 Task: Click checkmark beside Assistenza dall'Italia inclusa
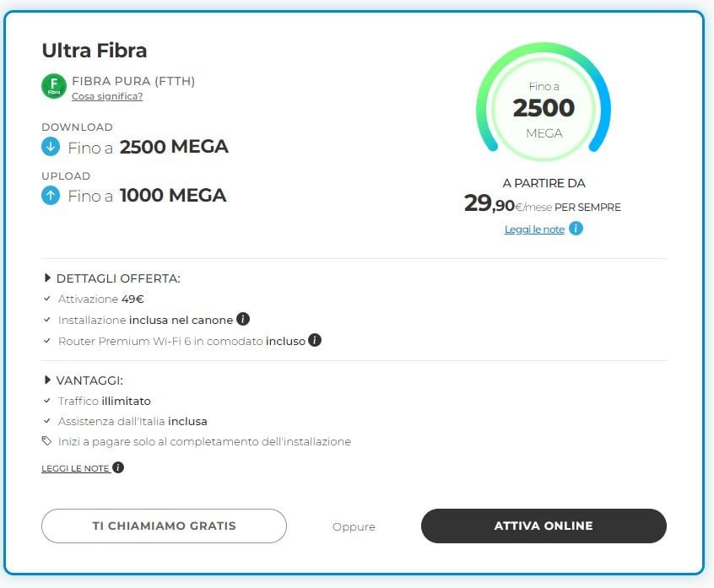pos(47,421)
